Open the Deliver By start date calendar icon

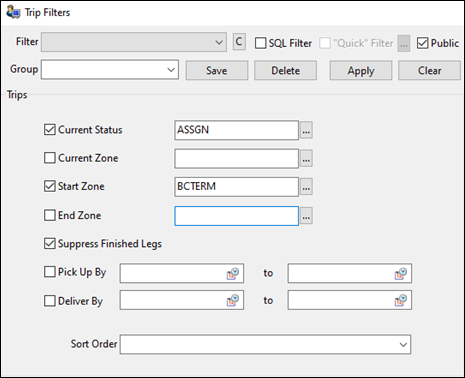233,300
